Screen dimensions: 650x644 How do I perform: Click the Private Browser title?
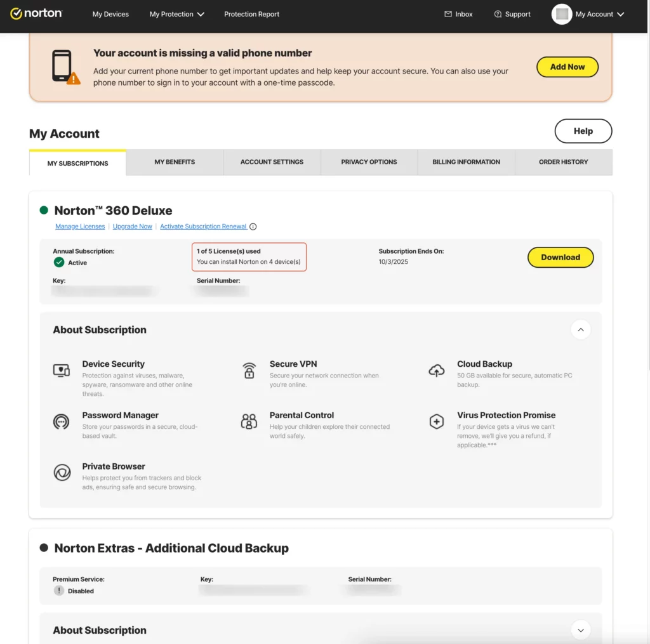click(x=114, y=466)
